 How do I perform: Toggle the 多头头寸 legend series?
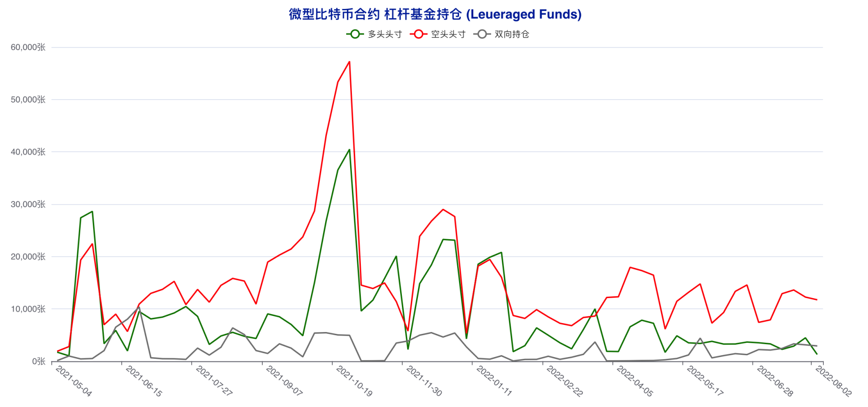click(x=374, y=34)
